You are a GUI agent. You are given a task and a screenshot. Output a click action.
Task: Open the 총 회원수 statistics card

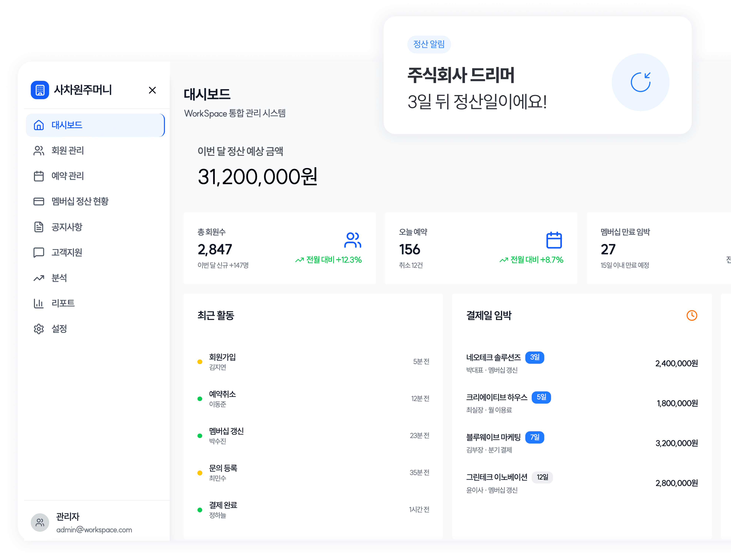[x=279, y=248]
